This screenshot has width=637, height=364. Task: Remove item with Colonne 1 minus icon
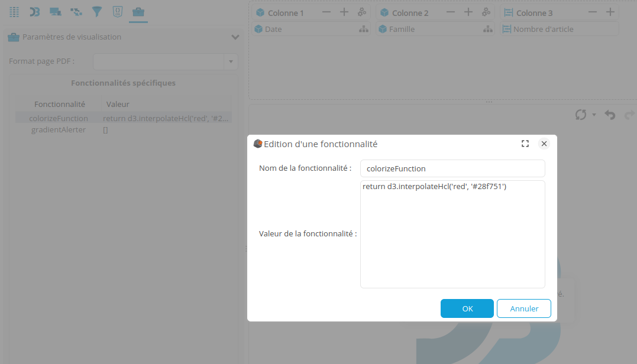tap(326, 12)
